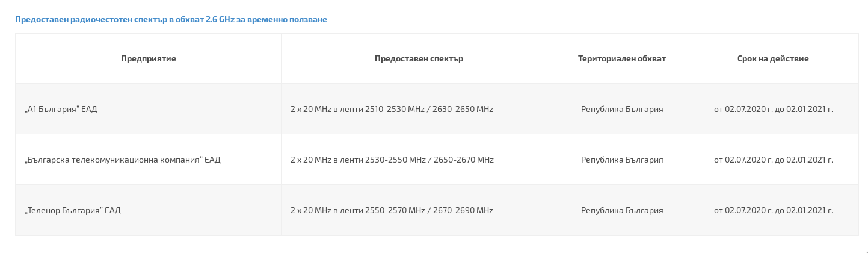Click the Териториален обхват column header

coord(621,59)
